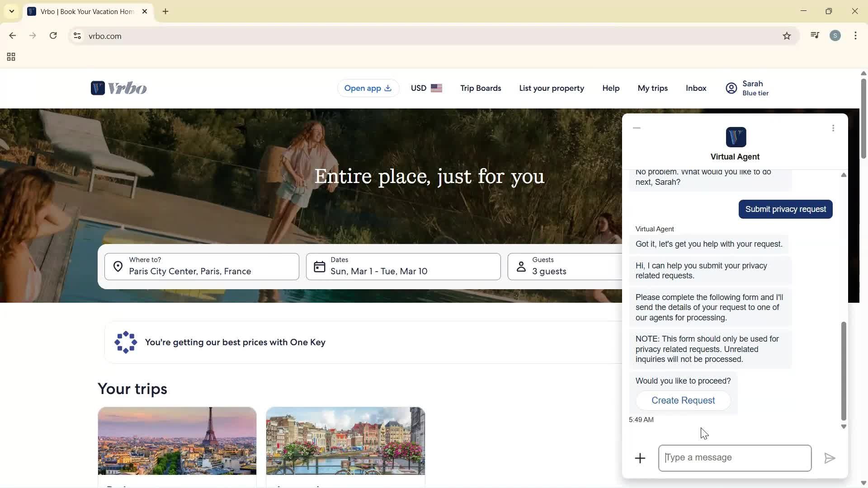Image resolution: width=868 pixels, height=488 pixels.
Task: Open the Inbox menu item
Action: click(x=696, y=88)
